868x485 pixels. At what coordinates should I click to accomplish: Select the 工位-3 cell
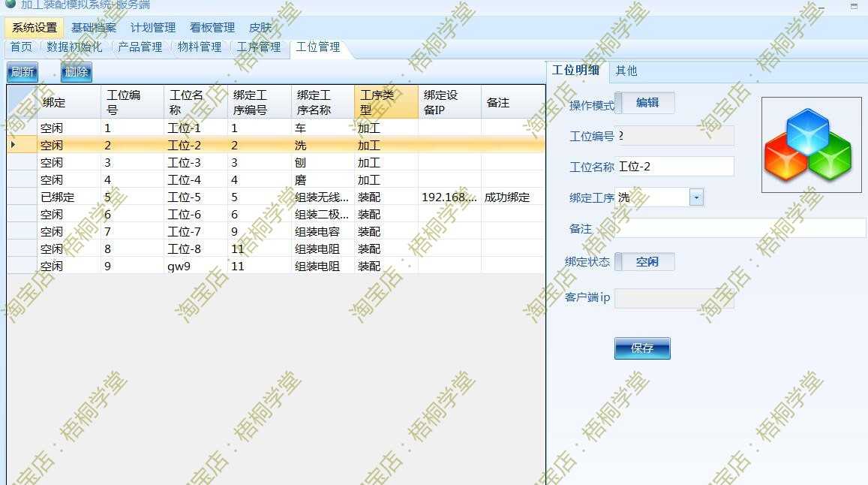click(x=196, y=162)
